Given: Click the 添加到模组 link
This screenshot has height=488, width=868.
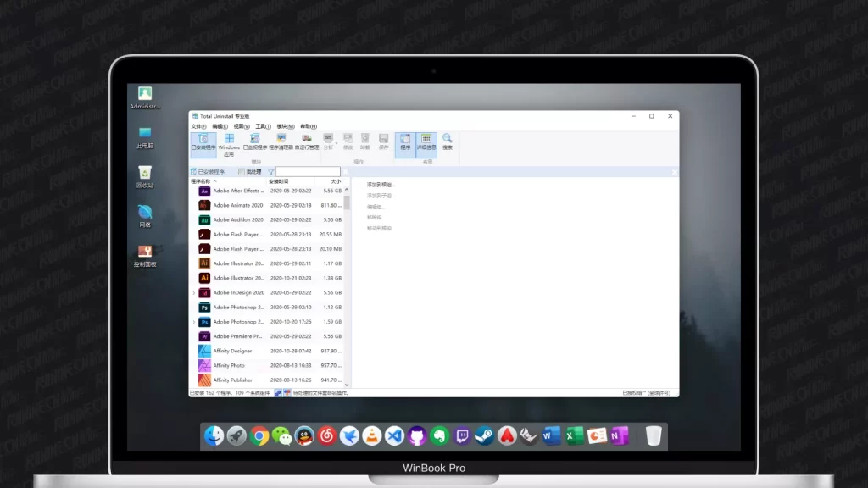Looking at the screenshot, I should tap(381, 185).
